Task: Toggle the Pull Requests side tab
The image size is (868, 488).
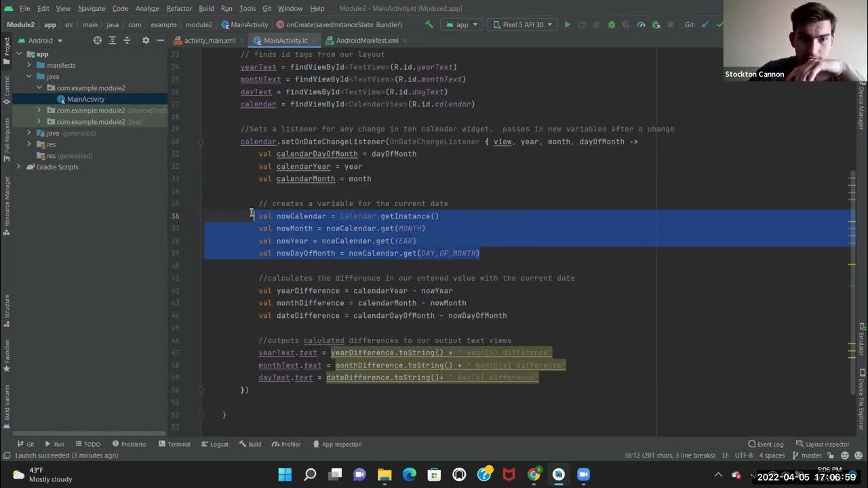Action: click(x=7, y=139)
